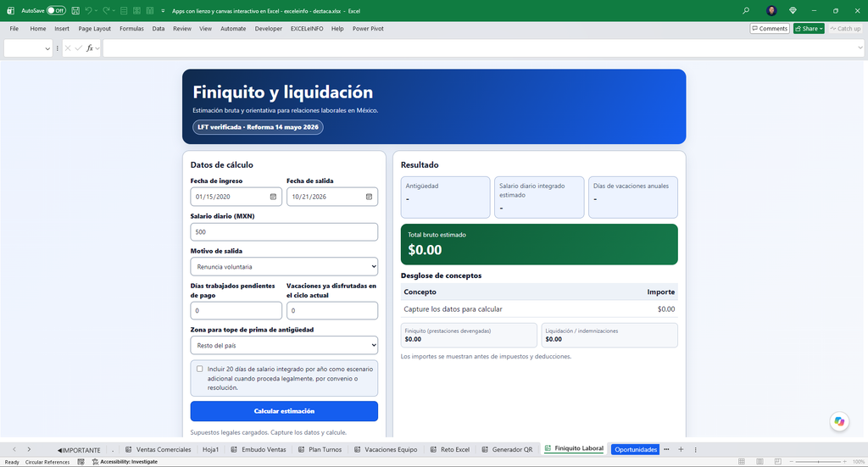This screenshot has height=467, width=868.
Task: Click the Catch up button
Action: tap(845, 28)
